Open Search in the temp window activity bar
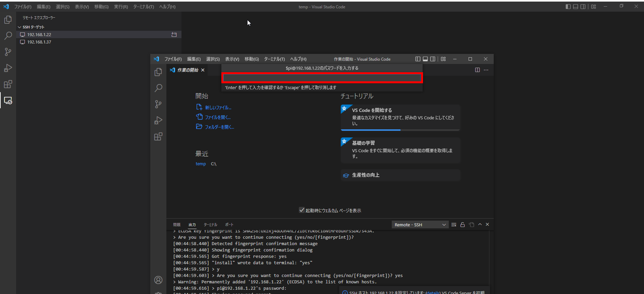 pos(8,36)
